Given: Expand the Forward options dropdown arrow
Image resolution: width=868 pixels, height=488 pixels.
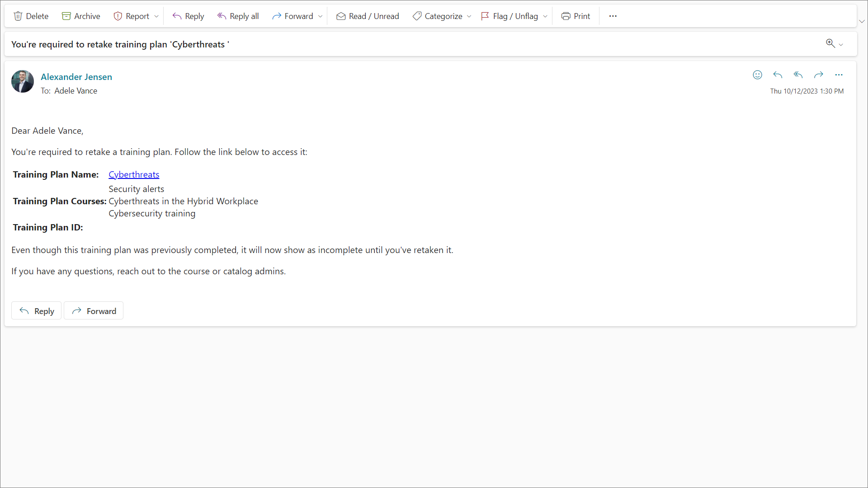Looking at the screenshot, I should pos(321,16).
